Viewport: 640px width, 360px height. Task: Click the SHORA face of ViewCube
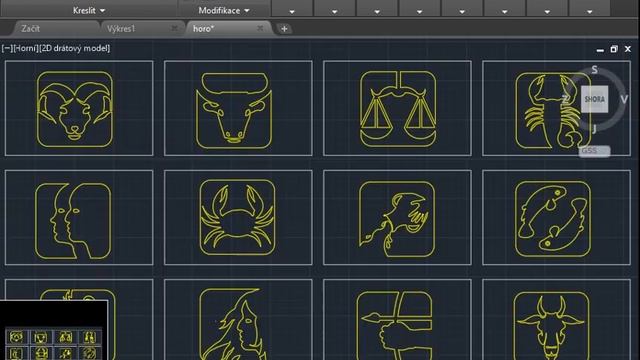[594, 99]
